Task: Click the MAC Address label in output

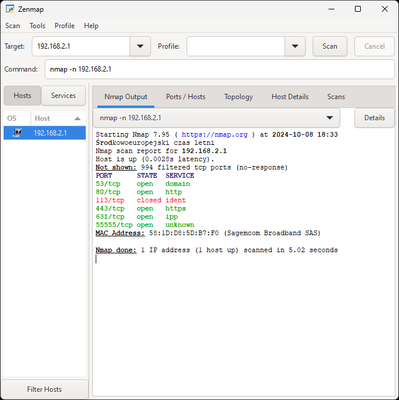Action: (120, 233)
